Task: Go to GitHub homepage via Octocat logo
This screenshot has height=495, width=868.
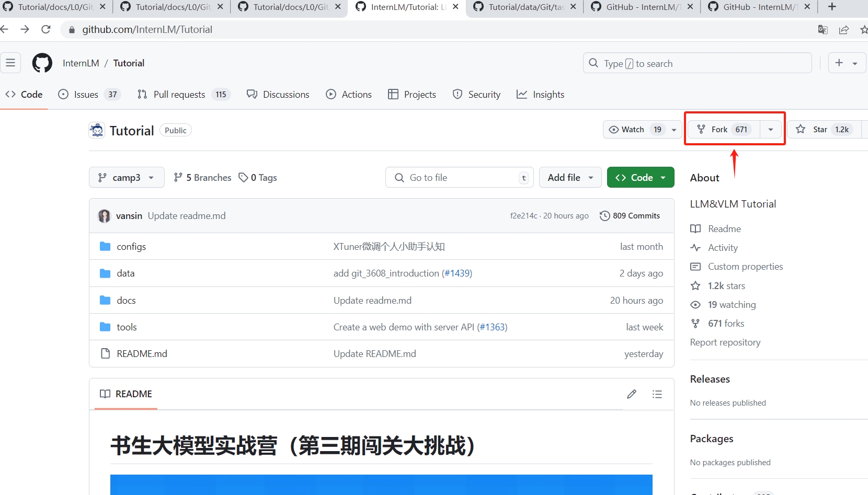Action: [42, 63]
